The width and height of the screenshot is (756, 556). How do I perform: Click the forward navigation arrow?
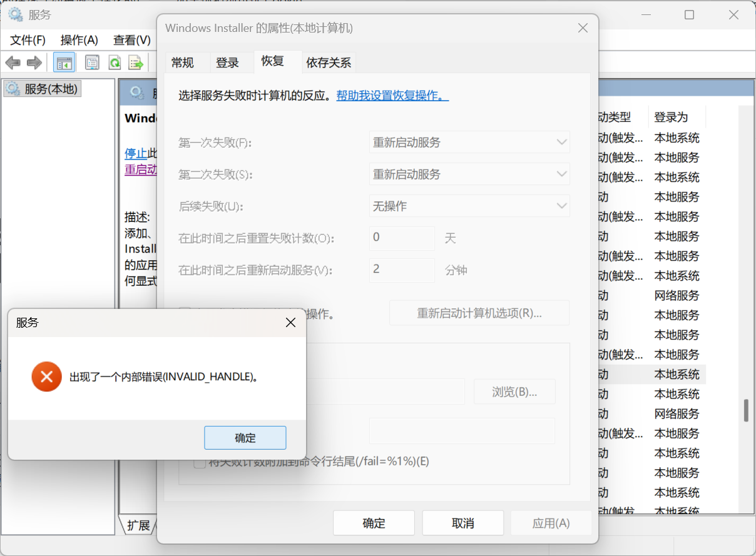tap(34, 62)
